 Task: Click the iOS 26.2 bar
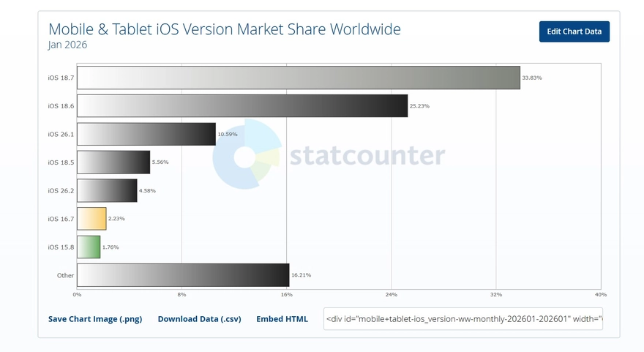[107, 190]
